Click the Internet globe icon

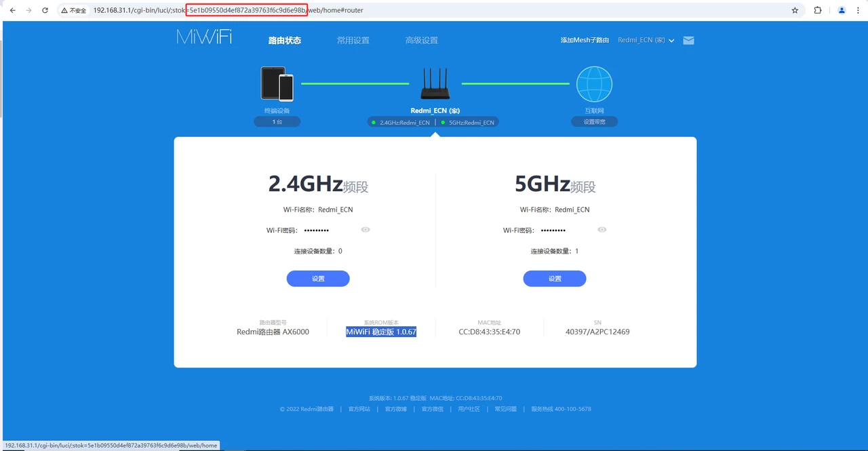tap(594, 84)
